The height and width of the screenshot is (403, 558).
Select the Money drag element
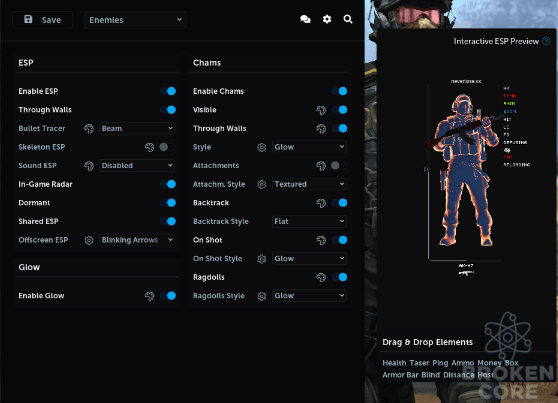pos(489,363)
